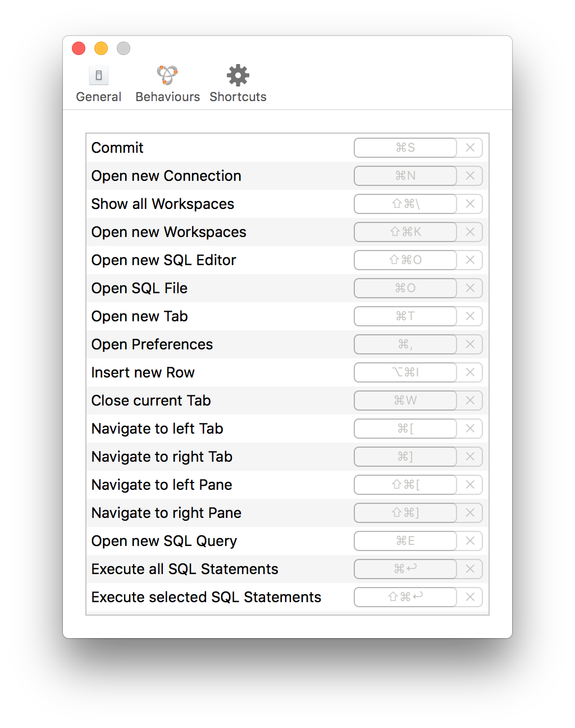The image size is (575, 728).
Task: Clear the Open new Connection shortcut
Action: pos(470,176)
